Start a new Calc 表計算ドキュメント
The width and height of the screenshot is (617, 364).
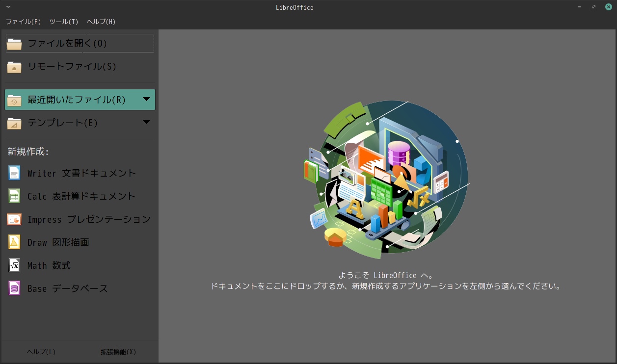(x=80, y=196)
